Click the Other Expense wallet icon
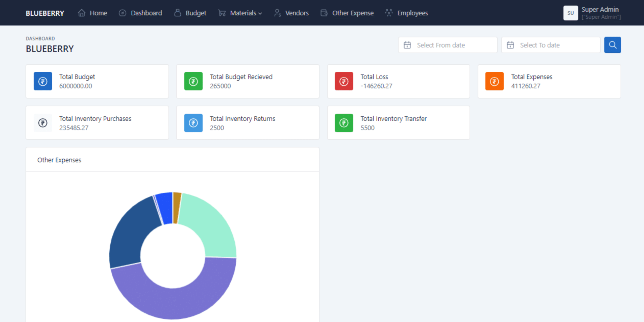This screenshot has height=322, width=644. 324,13
